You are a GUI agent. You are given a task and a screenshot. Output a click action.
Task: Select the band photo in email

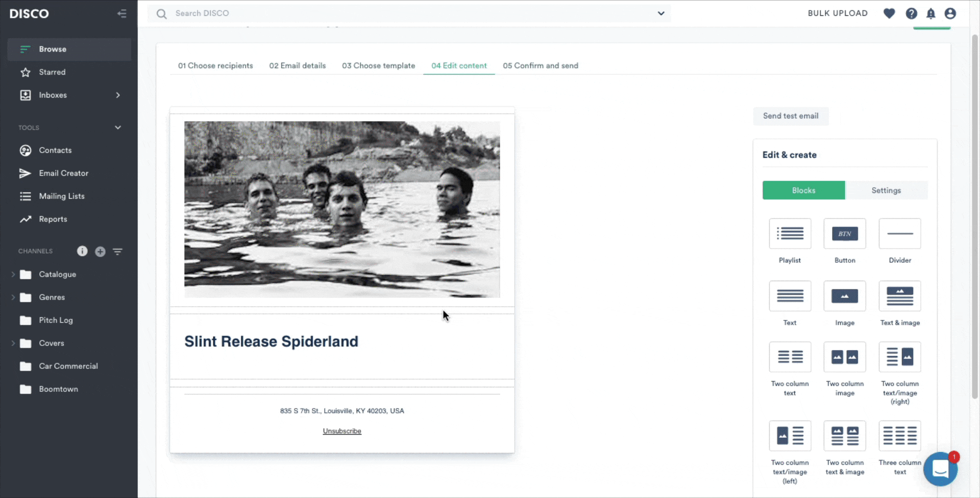click(342, 209)
